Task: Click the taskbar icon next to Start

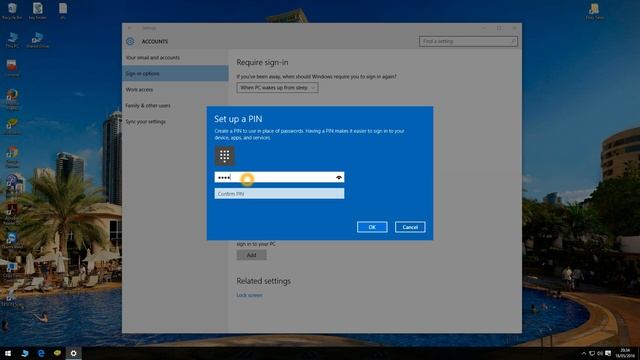Action: coord(25,353)
